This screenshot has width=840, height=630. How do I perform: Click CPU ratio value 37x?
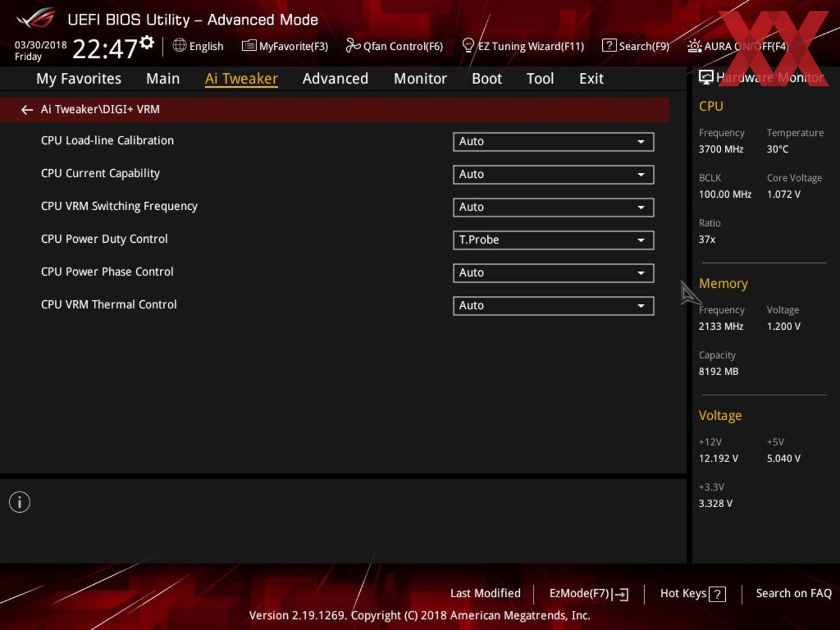pyautogui.click(x=707, y=240)
